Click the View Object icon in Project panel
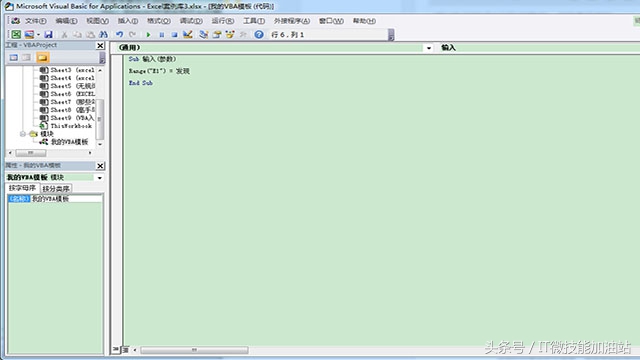This screenshot has width=640, height=360. click(x=27, y=58)
